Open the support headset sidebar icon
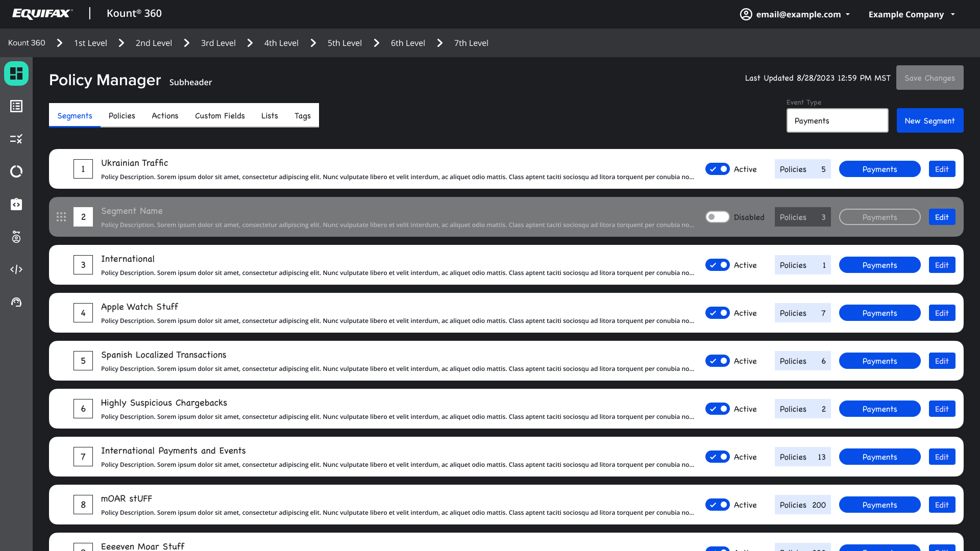Viewport: 980px width, 551px height. click(16, 302)
